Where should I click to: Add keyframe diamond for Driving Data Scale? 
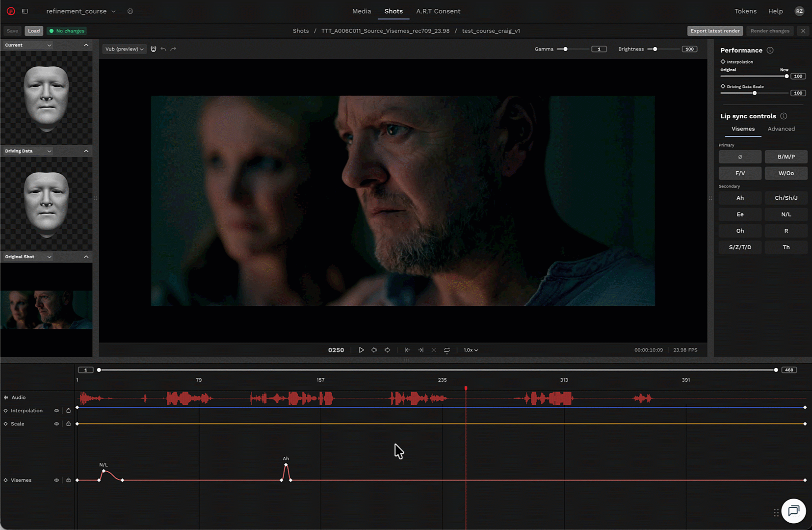click(x=723, y=86)
